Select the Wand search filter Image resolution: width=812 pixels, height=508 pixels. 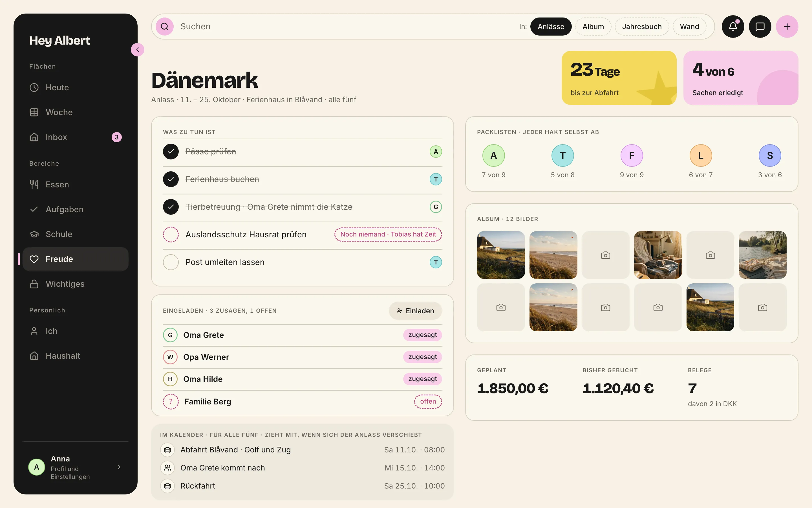(x=689, y=27)
